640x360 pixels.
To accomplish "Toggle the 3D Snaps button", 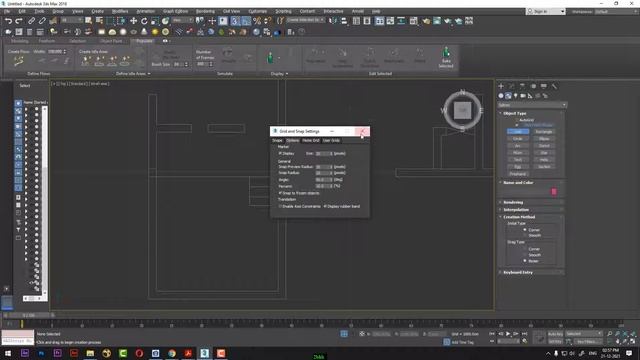I will (x=235, y=21).
